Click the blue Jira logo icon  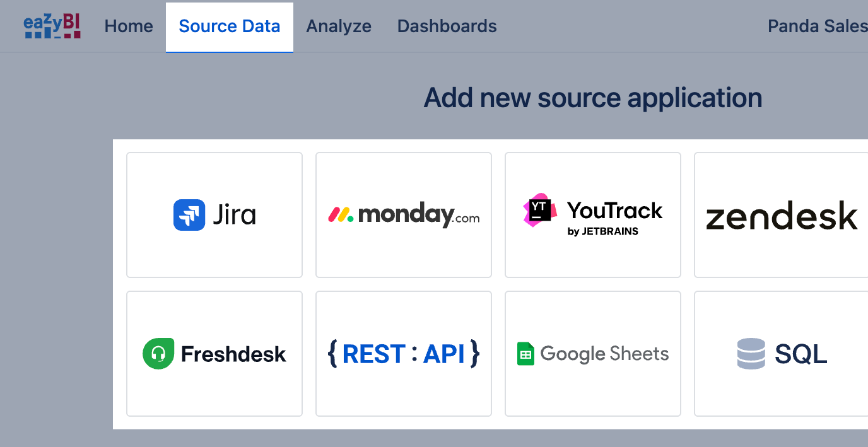[189, 215]
